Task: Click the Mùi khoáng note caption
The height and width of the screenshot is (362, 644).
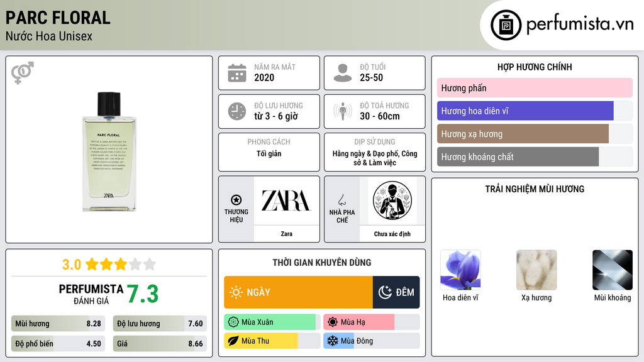Action: 613,297
